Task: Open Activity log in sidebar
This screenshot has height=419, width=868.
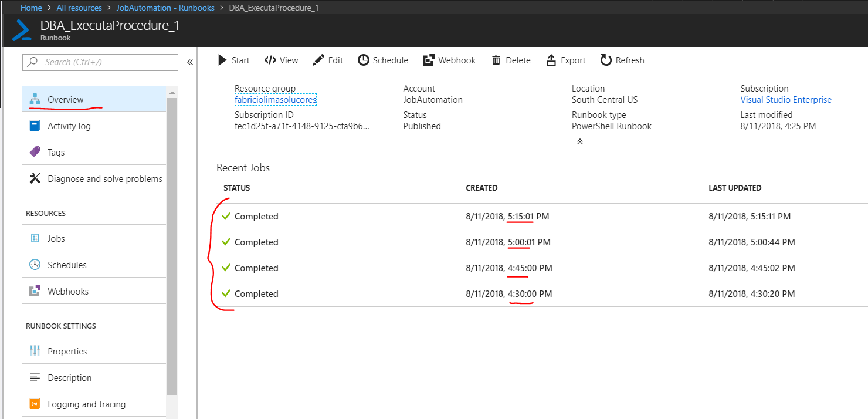Action: [69, 126]
